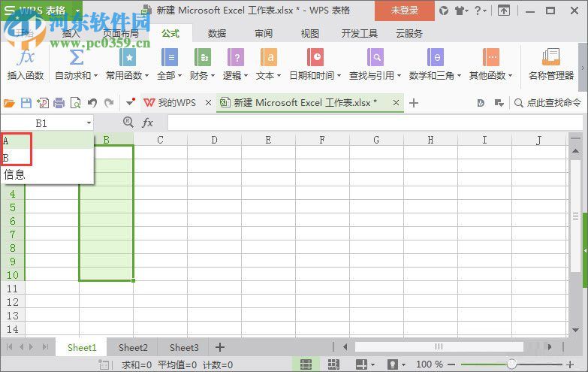Expand the quick access toolbar customize arrow

(x=130, y=101)
